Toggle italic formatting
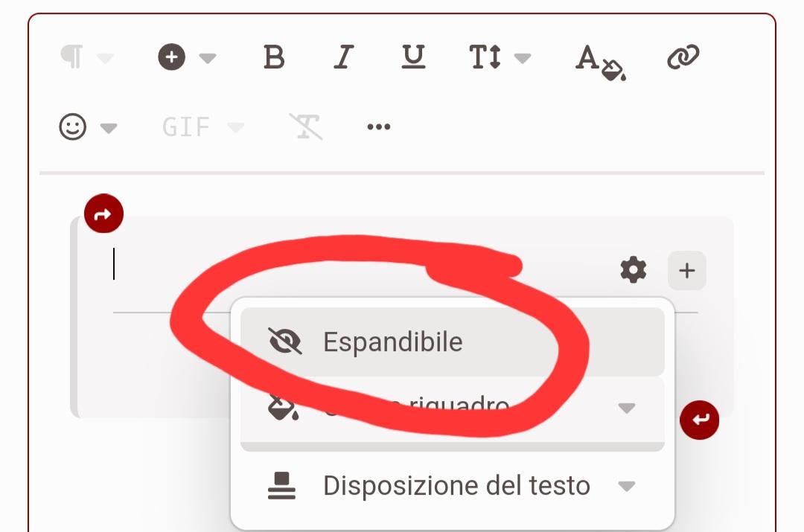The height and width of the screenshot is (532, 804). [343, 57]
